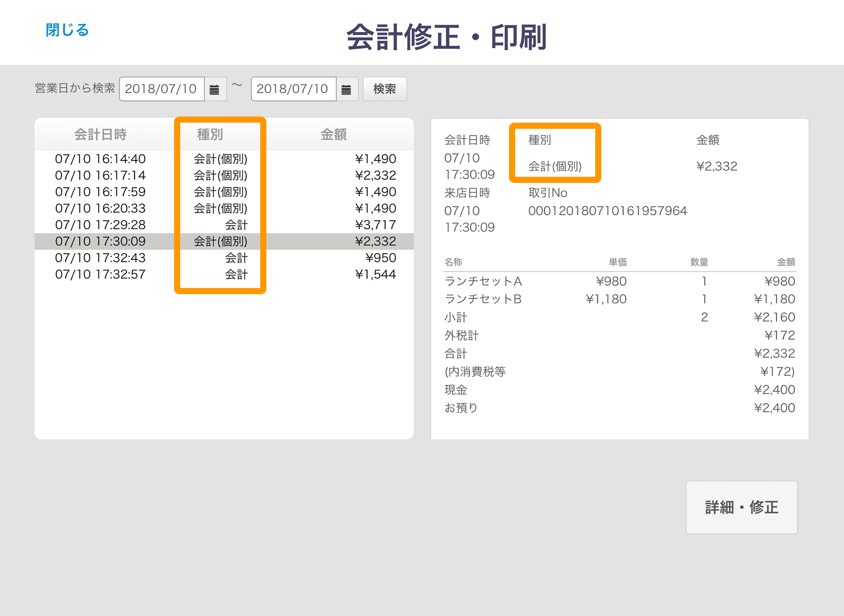Open the start date calendar picker

215,89
